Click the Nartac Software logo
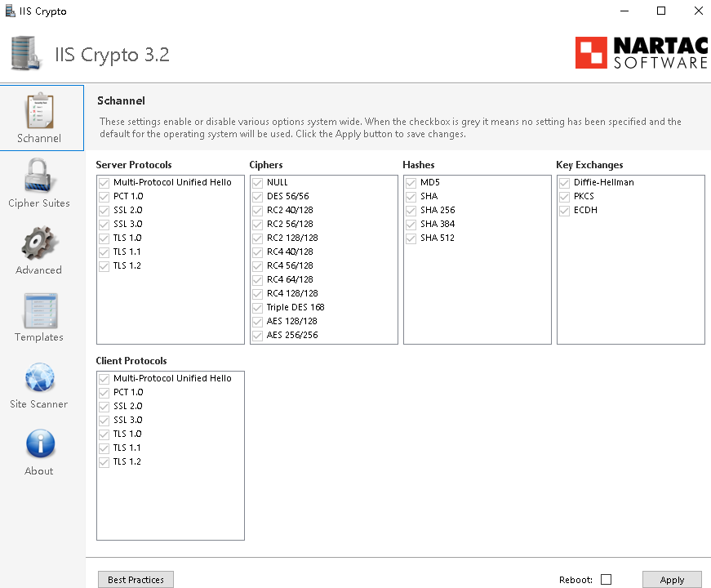 point(641,53)
